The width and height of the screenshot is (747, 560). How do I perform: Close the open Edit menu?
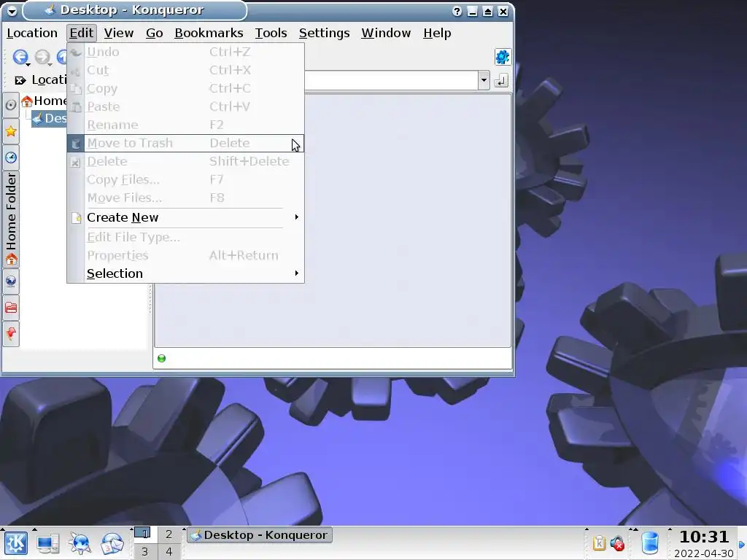[81, 33]
